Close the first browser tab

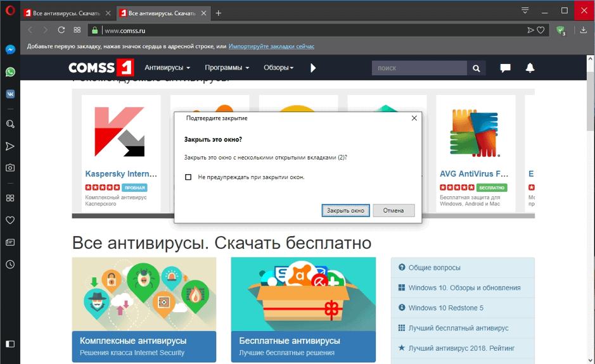(108, 13)
